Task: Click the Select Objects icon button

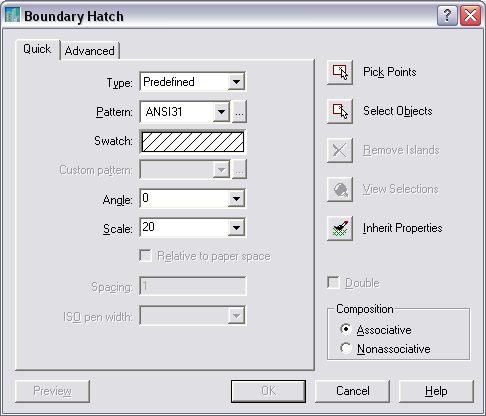Action: pos(340,111)
